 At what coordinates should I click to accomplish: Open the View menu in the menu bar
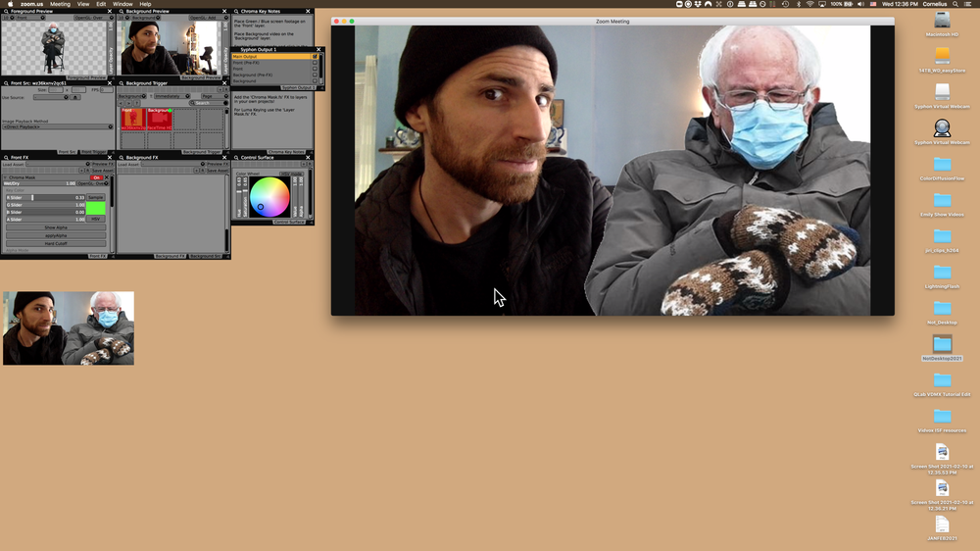pyautogui.click(x=83, y=4)
